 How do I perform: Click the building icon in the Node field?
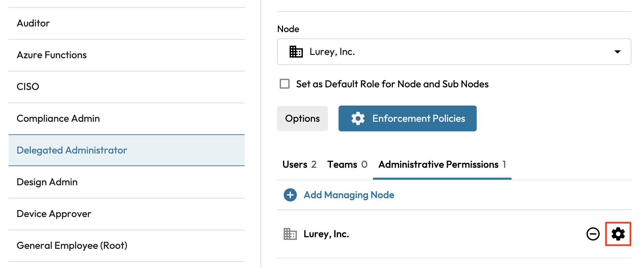[296, 52]
